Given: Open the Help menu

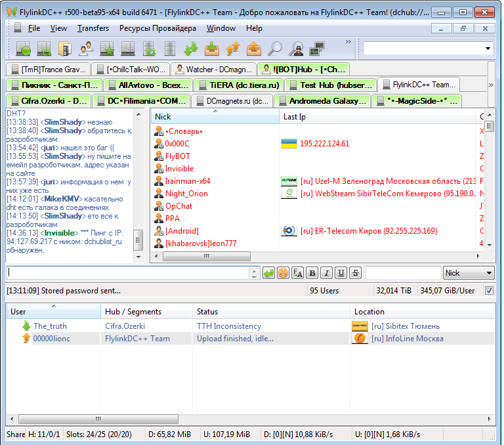Looking at the screenshot, I should pyautogui.click(x=254, y=28).
